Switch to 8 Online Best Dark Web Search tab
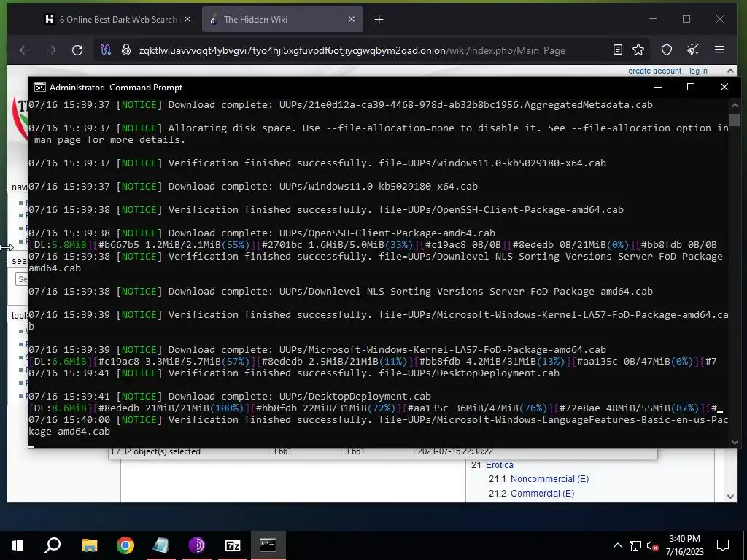The image size is (747, 560). point(117,19)
